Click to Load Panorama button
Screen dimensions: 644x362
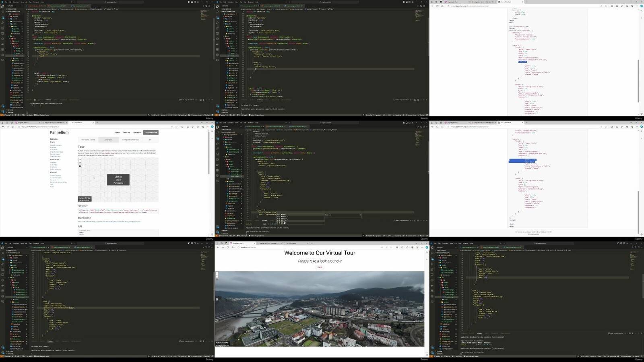pos(118,180)
